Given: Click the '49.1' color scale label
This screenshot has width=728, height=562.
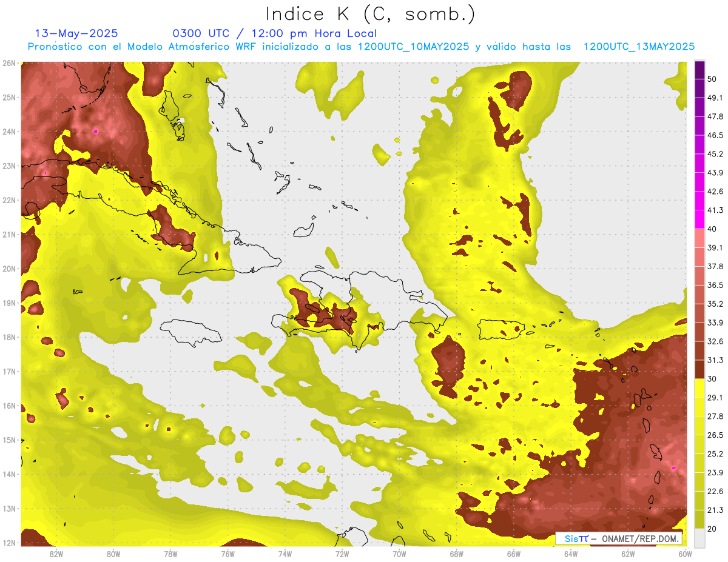Looking at the screenshot, I should click(x=715, y=98).
